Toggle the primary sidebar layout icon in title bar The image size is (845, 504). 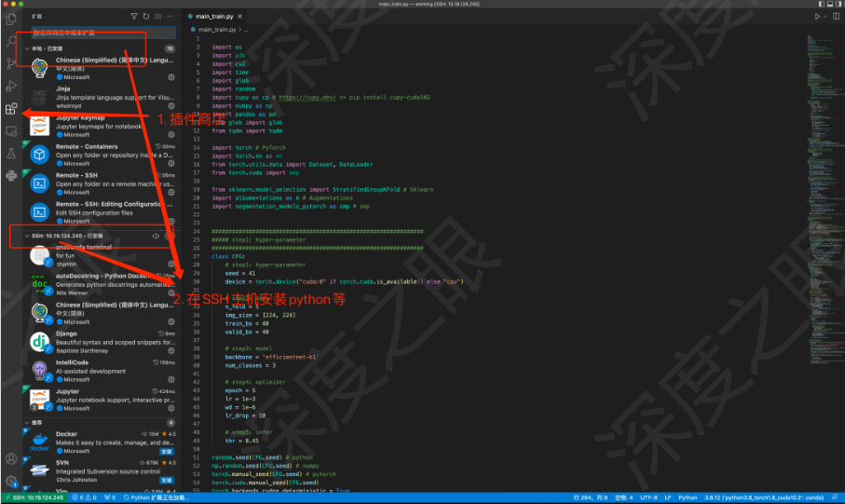click(822, 4)
